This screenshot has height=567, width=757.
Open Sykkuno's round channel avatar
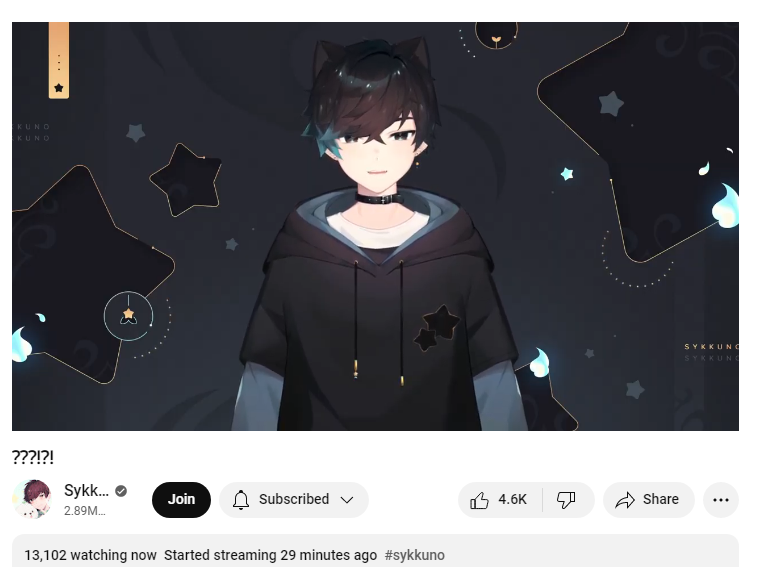[x=32, y=499]
